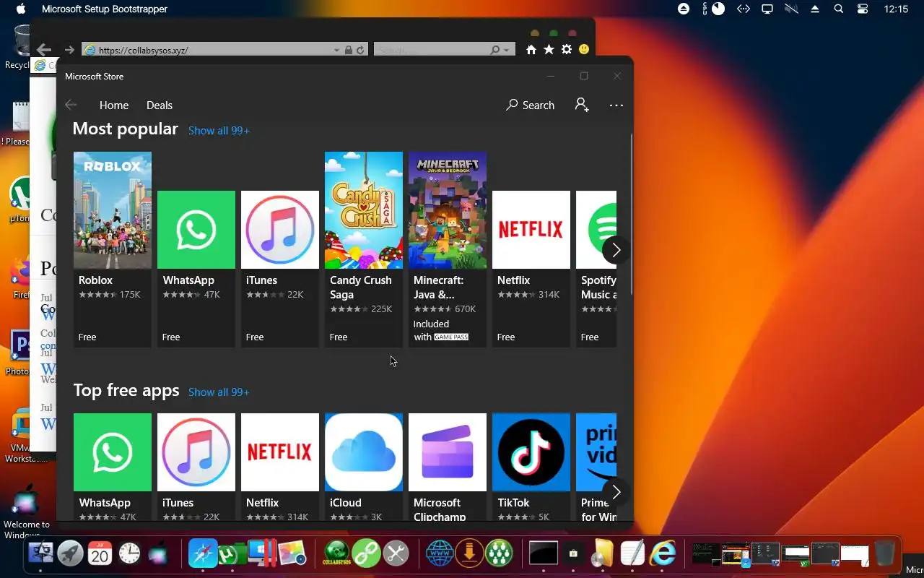Click Included with Game Pass under Minecraft
Screen dimensions: 924x578
441,331
